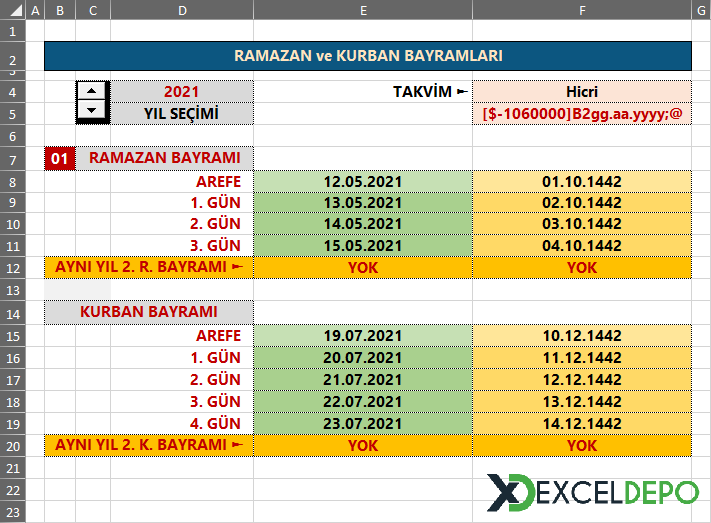Select the date format code cell

point(581,113)
